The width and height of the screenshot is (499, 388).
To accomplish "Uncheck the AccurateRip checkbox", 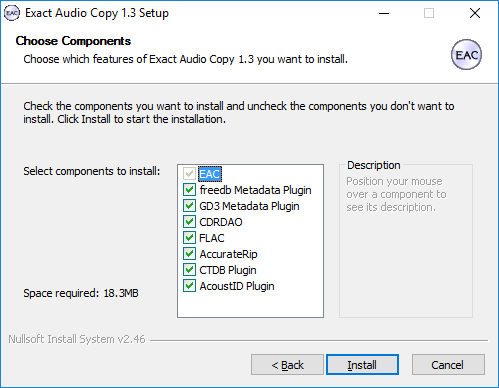I will [189, 254].
